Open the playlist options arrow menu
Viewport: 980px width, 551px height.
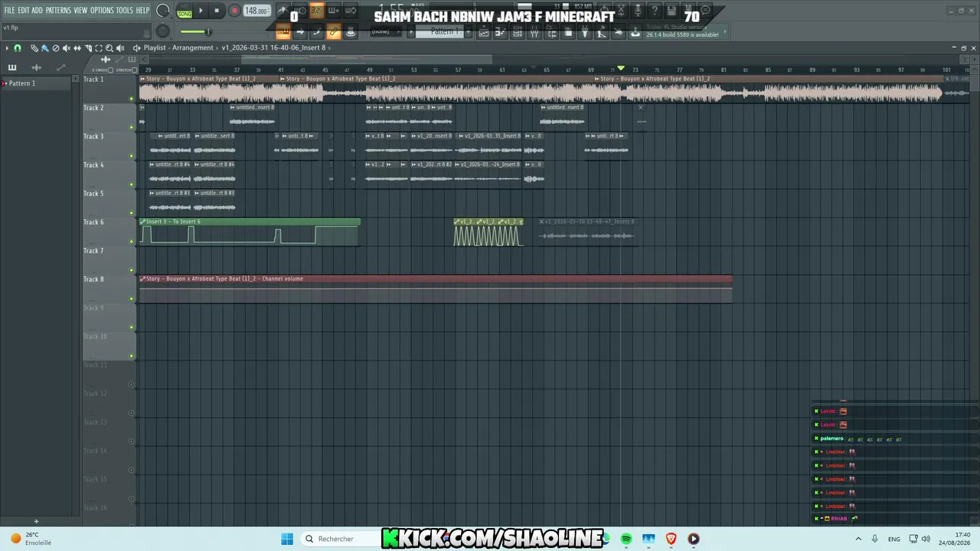7,48
